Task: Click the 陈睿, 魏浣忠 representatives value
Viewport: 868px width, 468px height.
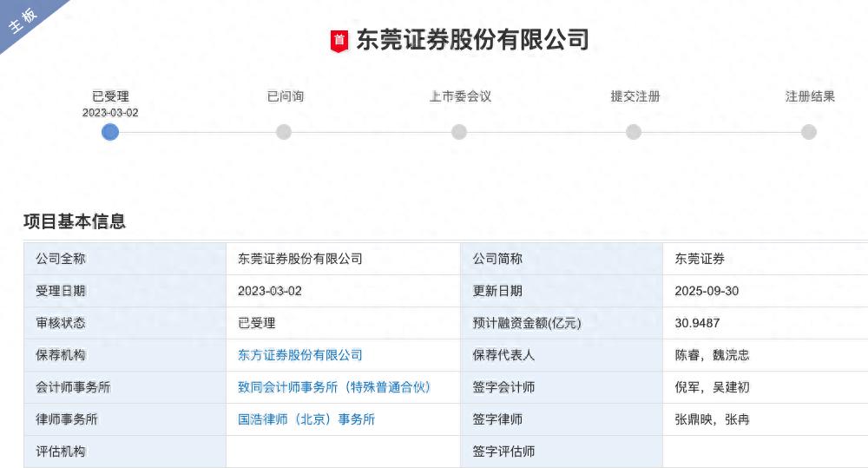Action: click(x=712, y=355)
